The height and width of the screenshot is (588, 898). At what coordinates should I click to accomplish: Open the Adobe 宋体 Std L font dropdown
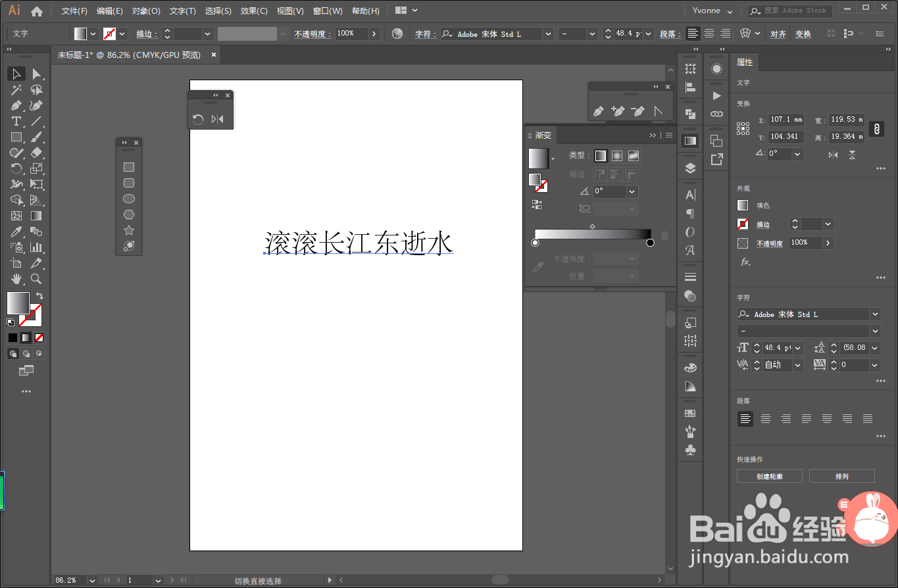pos(874,314)
